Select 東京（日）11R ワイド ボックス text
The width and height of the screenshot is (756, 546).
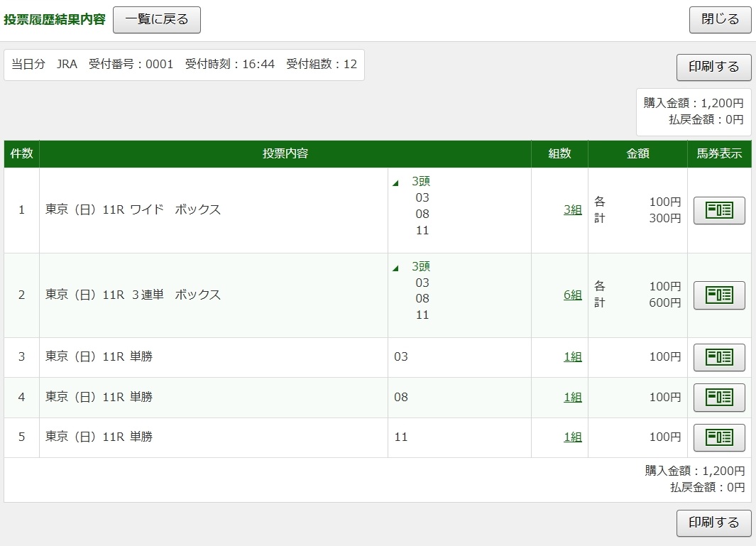click(x=133, y=209)
